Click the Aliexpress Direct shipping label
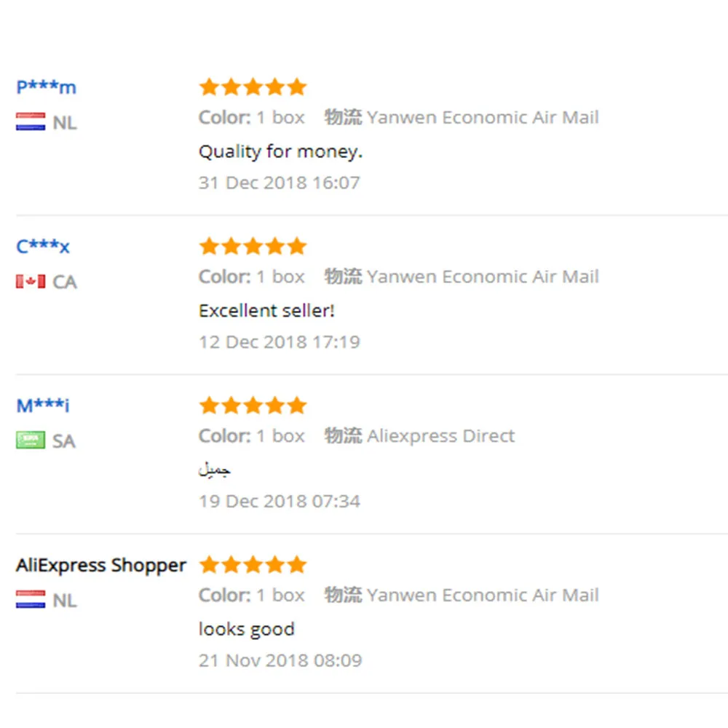This screenshot has width=728, height=728. point(440,436)
